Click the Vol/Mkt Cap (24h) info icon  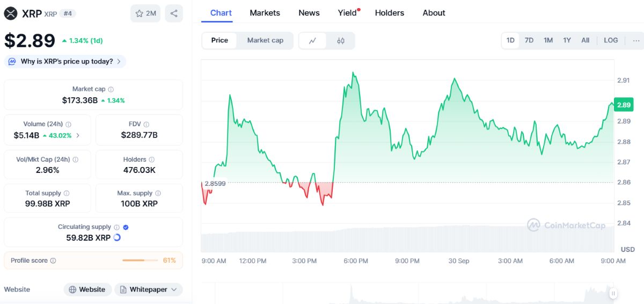point(75,160)
